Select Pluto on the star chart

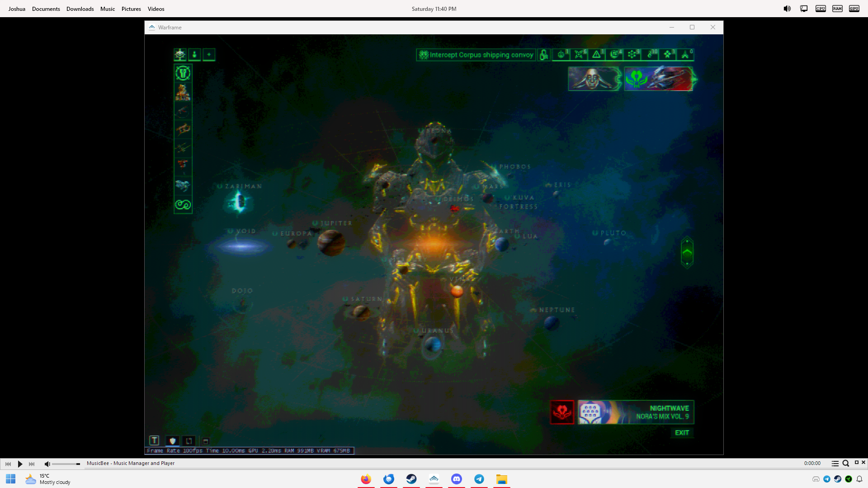tap(607, 242)
